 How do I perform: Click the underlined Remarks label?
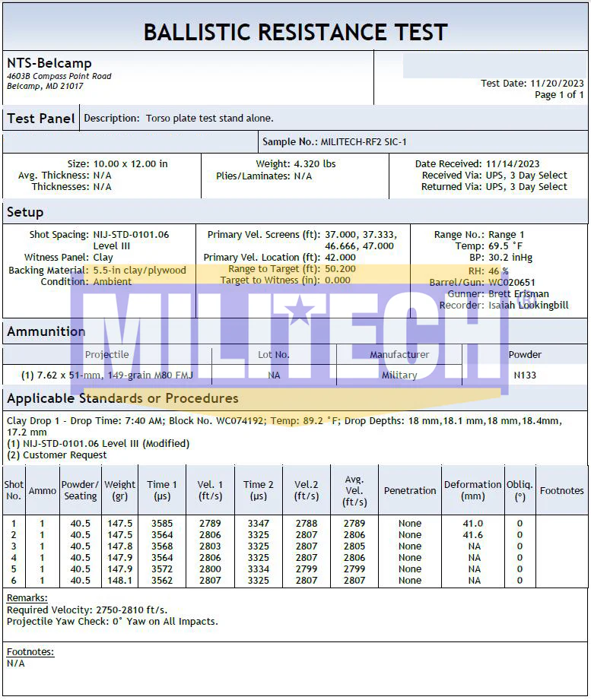[27, 597]
